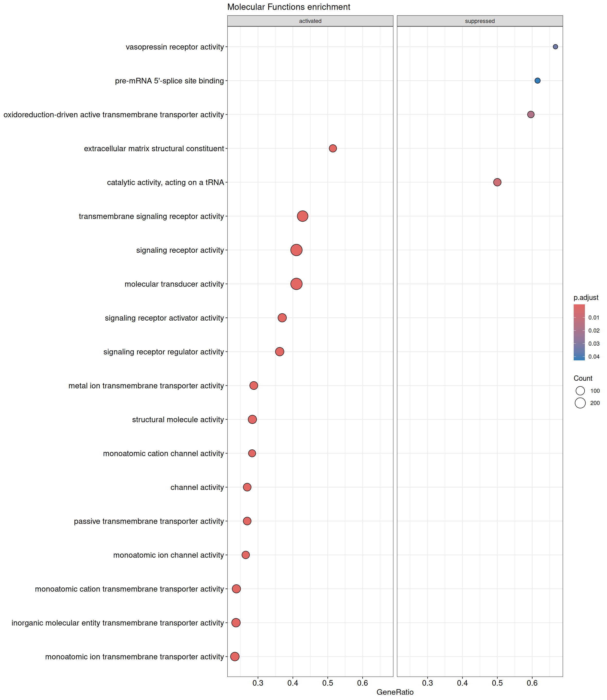Click the Count 200 legend circle
Image resolution: width=607 pixels, height=700 pixels.
coord(580,403)
